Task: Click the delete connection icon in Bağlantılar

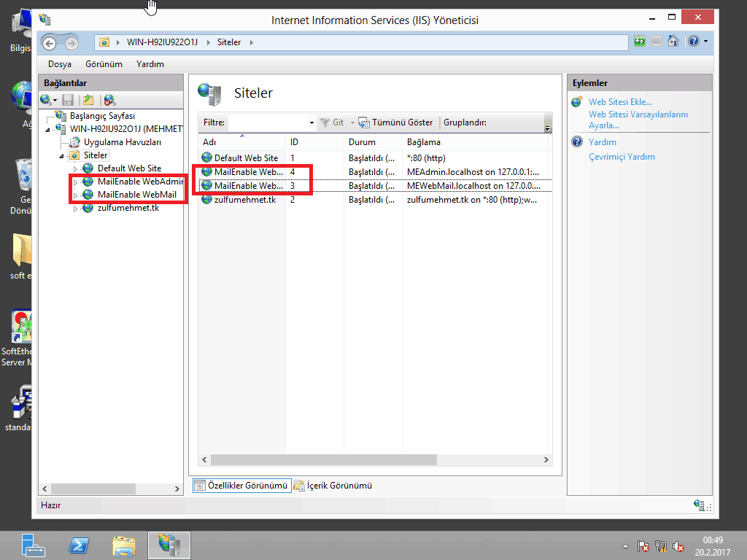Action: (x=109, y=100)
